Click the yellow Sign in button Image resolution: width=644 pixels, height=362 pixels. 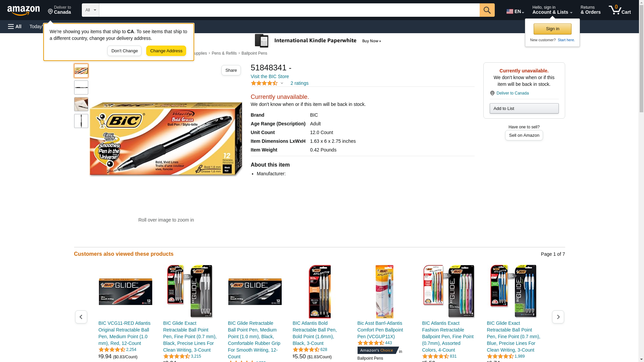(552, 29)
